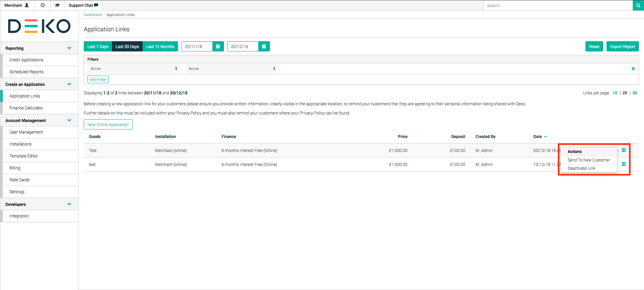Screen dimensions: 644x290
Task: Open Installations in sidebar
Action: 41,144
